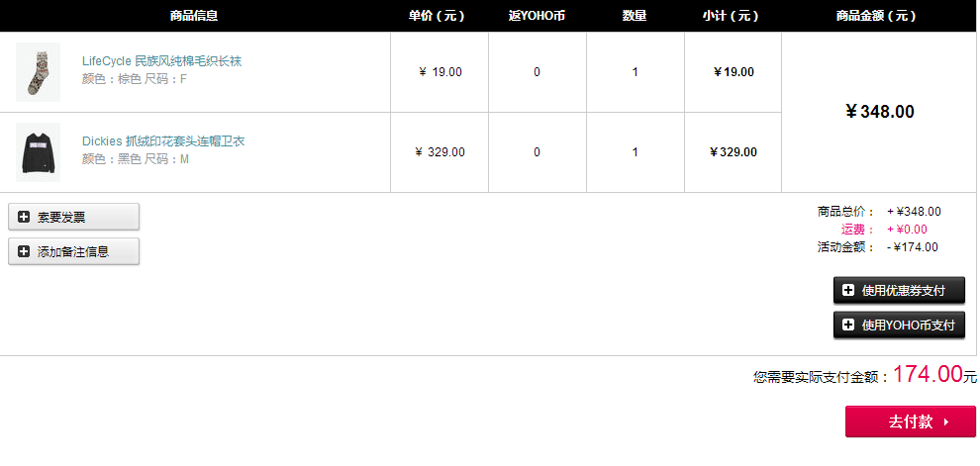Expand the 索要发票 invoice section
980x466 pixels.
pyautogui.click(x=74, y=217)
